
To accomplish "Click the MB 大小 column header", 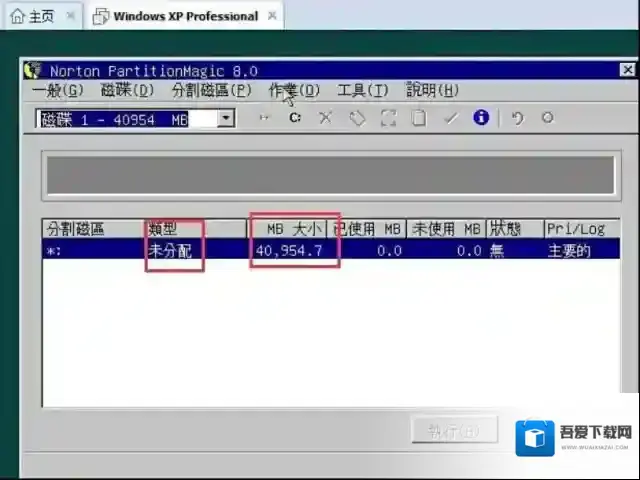I will (x=287, y=229).
